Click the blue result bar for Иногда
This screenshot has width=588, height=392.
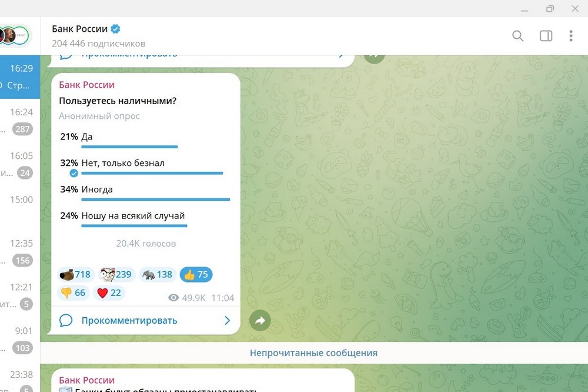[156, 200]
